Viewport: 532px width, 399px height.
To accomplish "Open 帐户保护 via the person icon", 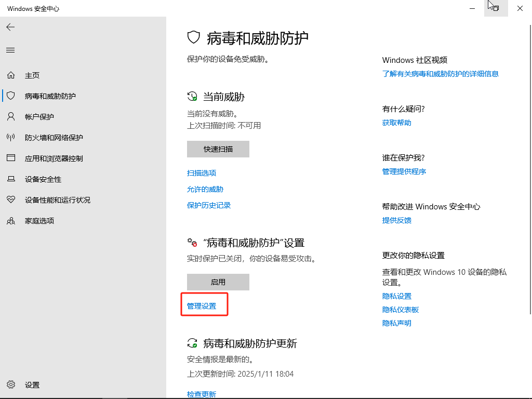I will (10, 116).
